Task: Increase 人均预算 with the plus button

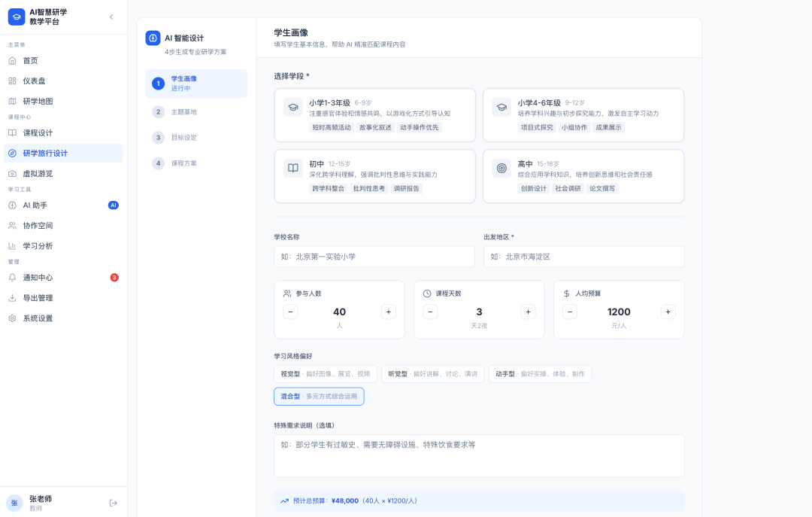Action: 668,312
